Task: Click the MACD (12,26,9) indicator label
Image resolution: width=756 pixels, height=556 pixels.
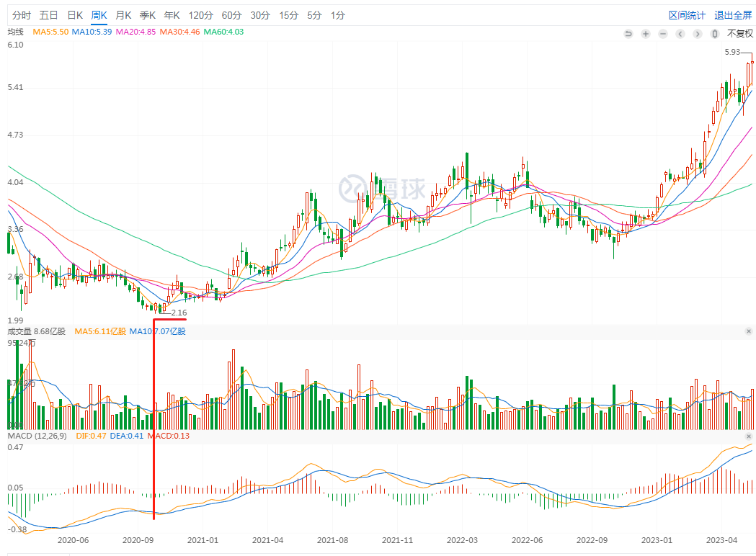Action: point(35,436)
